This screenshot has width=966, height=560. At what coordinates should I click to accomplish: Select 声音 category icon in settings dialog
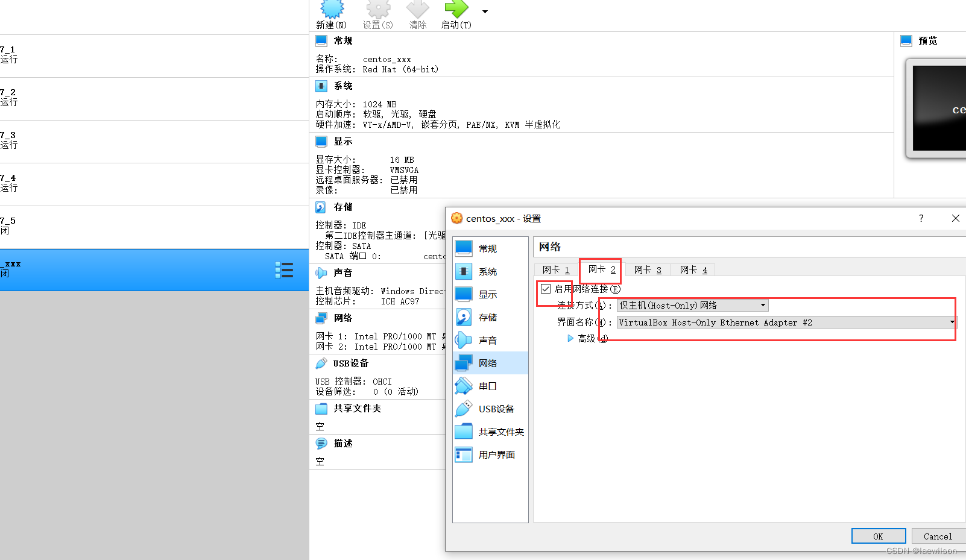464,340
